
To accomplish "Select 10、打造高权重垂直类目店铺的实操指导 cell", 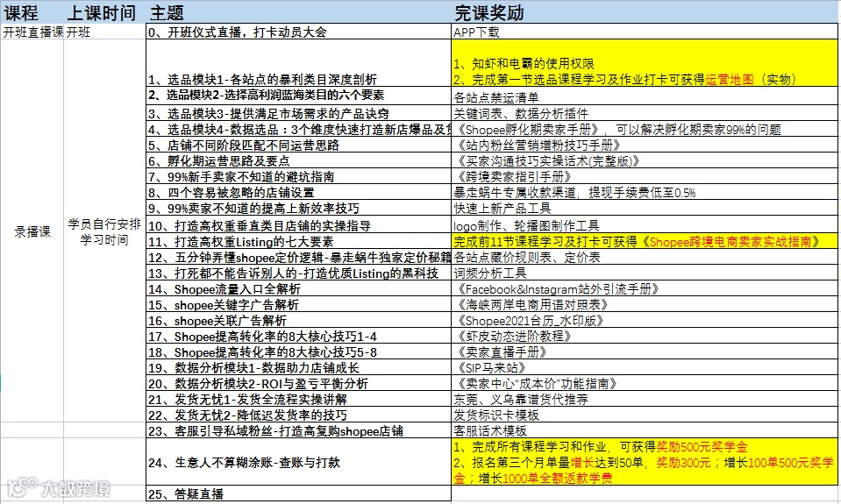I will click(x=298, y=224).
